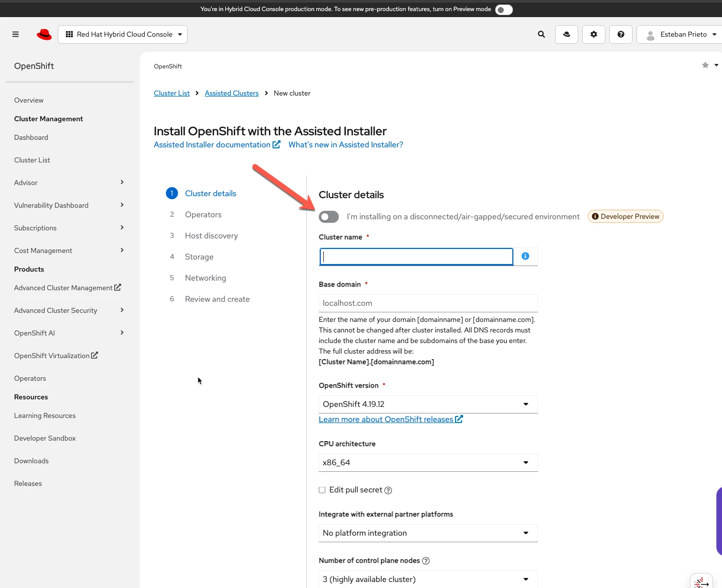Open the CPU architecture dropdown

point(428,463)
